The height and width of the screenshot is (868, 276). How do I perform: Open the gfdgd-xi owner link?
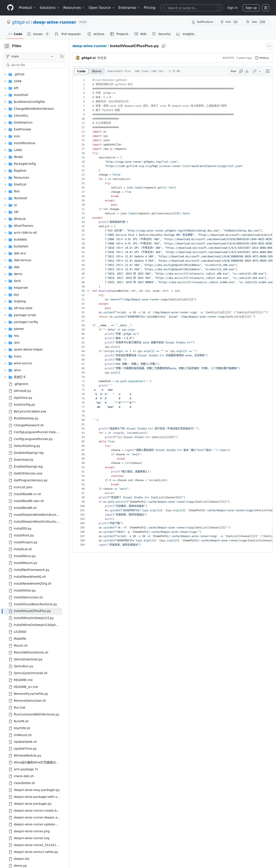pyautogui.click(x=21, y=22)
